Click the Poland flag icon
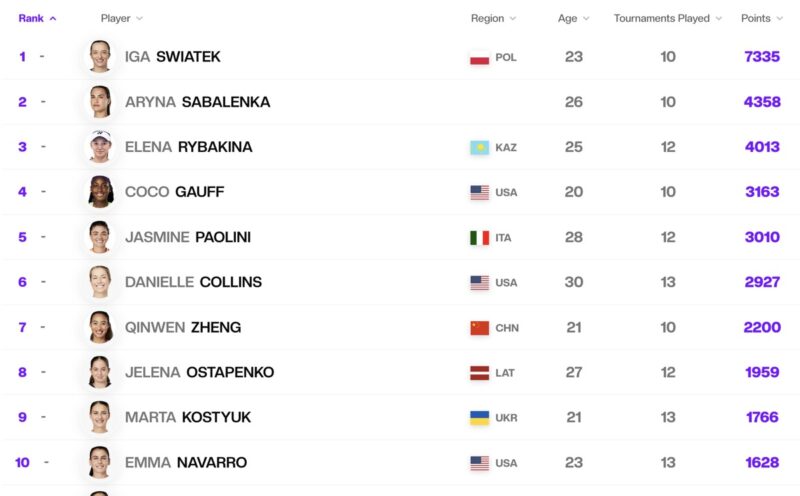The width and height of the screenshot is (800, 496). click(x=480, y=57)
